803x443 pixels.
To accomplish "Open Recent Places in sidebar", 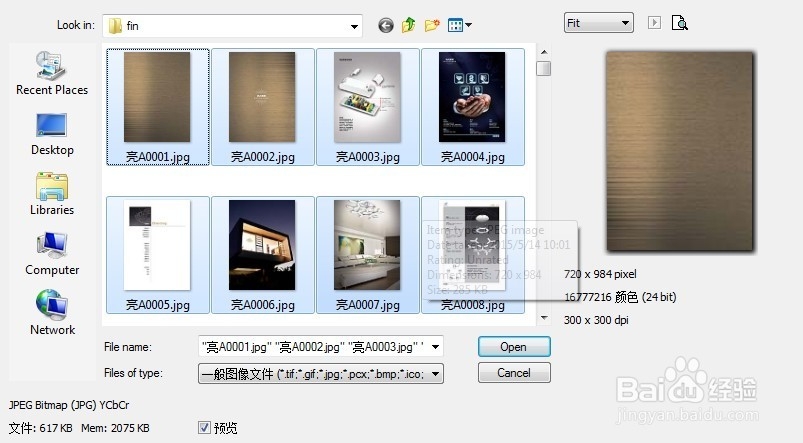I will point(52,74).
